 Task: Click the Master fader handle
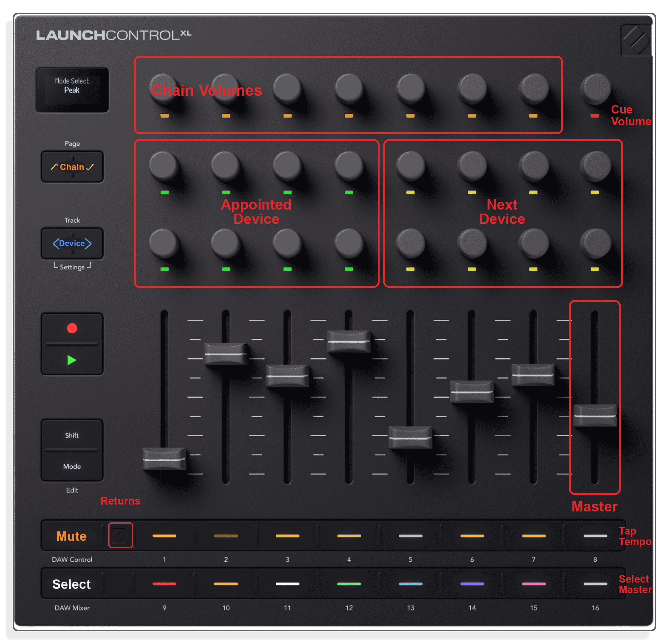click(595, 415)
